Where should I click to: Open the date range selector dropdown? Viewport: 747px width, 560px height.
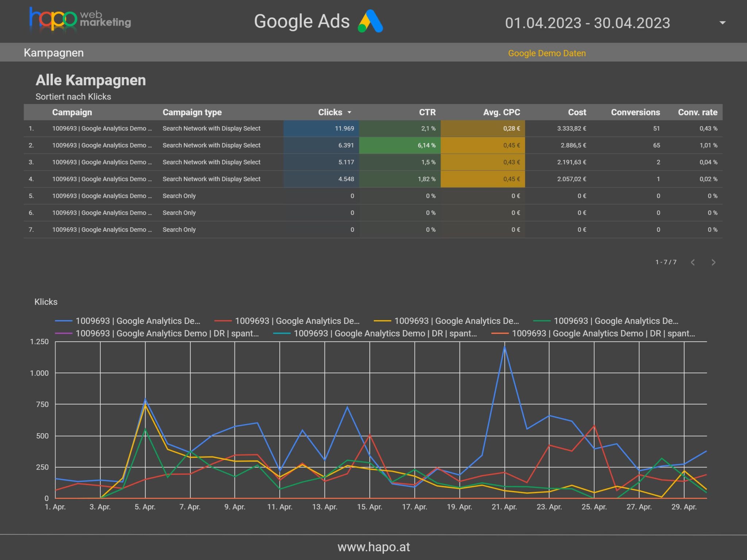pos(723,23)
